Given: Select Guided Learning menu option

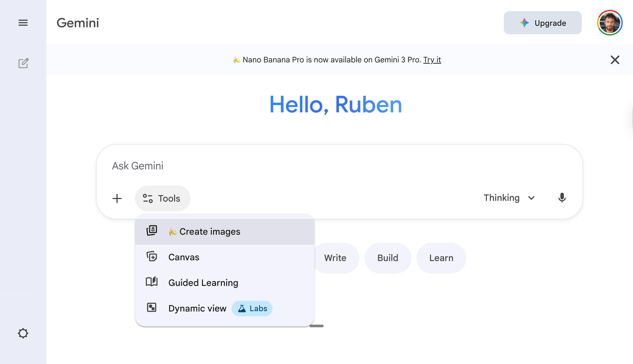Looking at the screenshot, I should [203, 283].
